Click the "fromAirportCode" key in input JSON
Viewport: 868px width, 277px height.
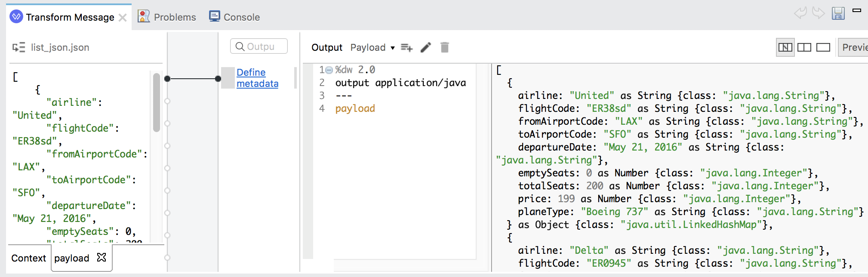point(94,154)
